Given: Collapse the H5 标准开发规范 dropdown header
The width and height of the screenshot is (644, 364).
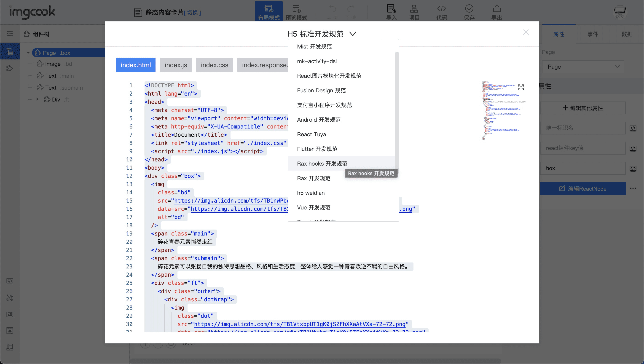Looking at the screenshot, I should 322,34.
